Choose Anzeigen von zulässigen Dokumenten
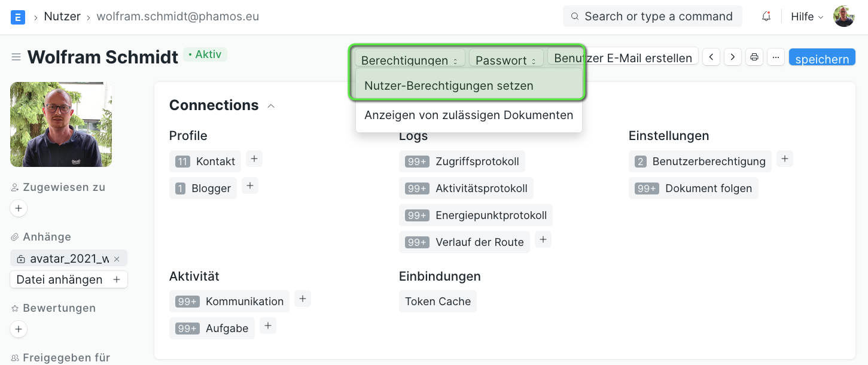Image resolution: width=868 pixels, height=365 pixels. click(x=469, y=115)
